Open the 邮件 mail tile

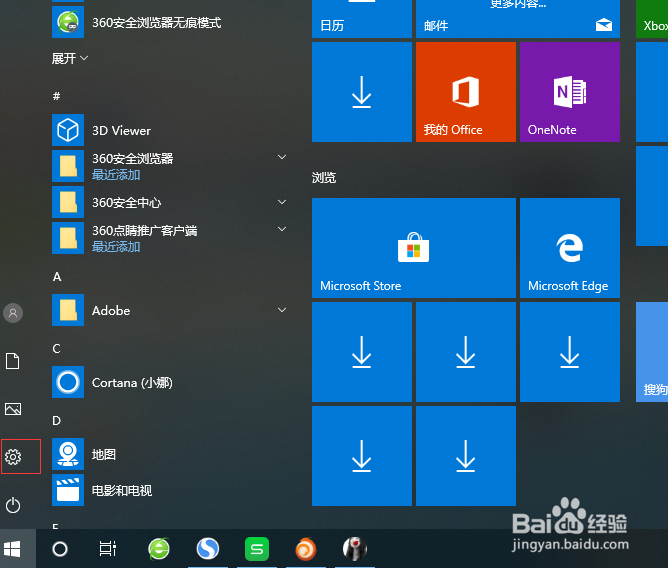coord(518,19)
